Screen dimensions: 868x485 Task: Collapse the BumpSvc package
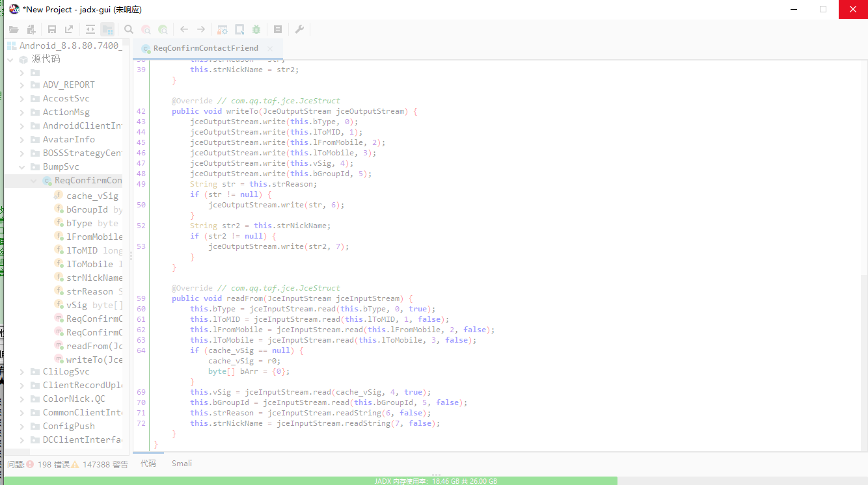[x=22, y=167]
